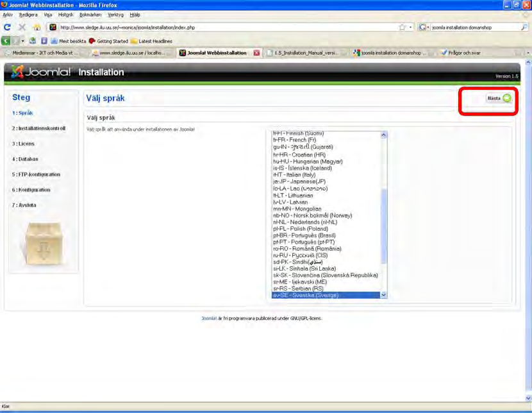Click the globe toolbar icon beside the history arrow
This screenshot has width=532, height=413.
pos(33,41)
